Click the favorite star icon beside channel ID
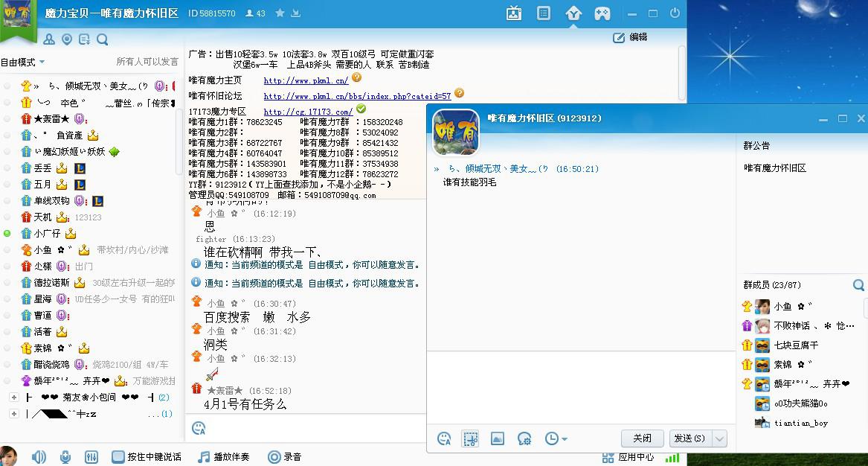This screenshot has height=466, width=868. pos(280,13)
